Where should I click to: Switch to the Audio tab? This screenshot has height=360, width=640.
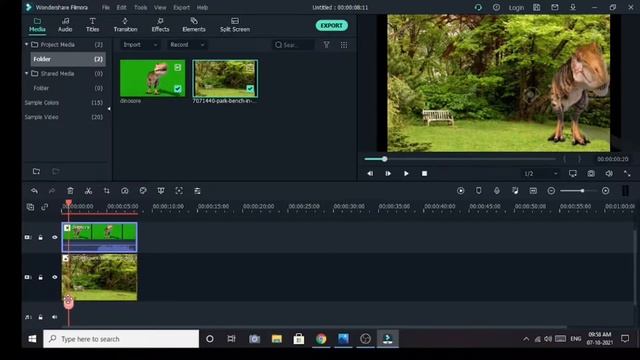click(x=65, y=24)
